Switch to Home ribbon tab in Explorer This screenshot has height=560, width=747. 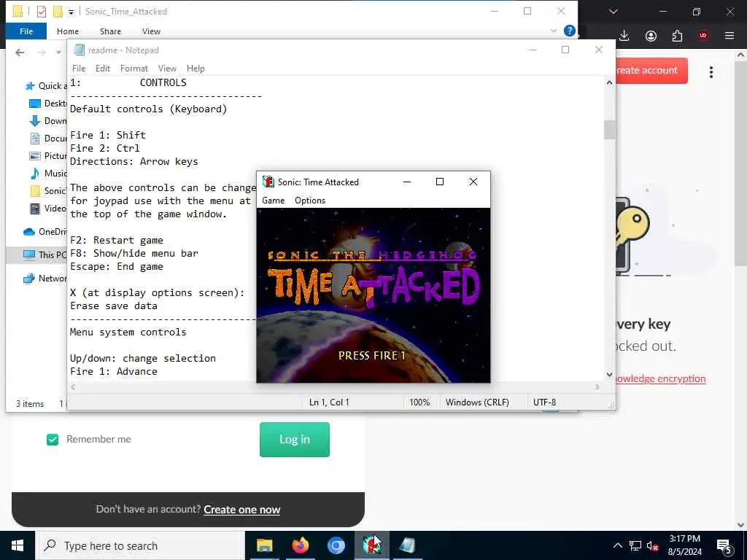point(68,31)
